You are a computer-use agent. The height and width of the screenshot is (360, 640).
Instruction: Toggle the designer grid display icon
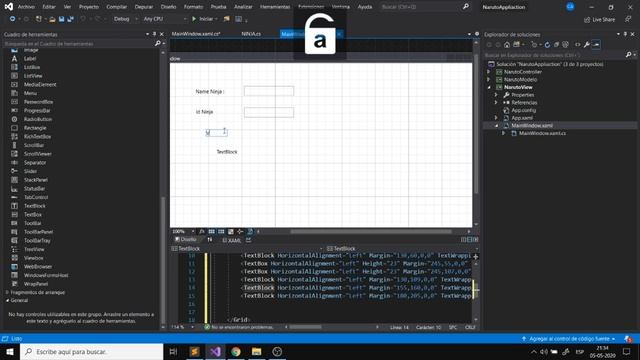pyautogui.click(x=211, y=231)
